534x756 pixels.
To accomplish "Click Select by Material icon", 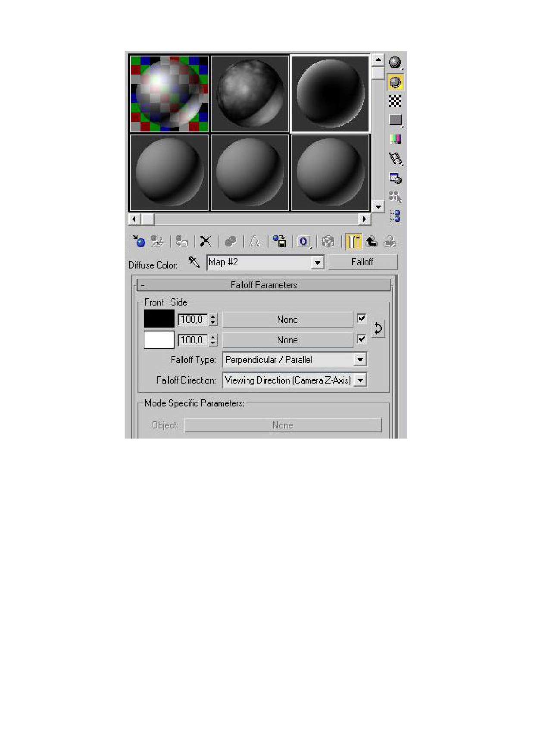I will (395, 197).
